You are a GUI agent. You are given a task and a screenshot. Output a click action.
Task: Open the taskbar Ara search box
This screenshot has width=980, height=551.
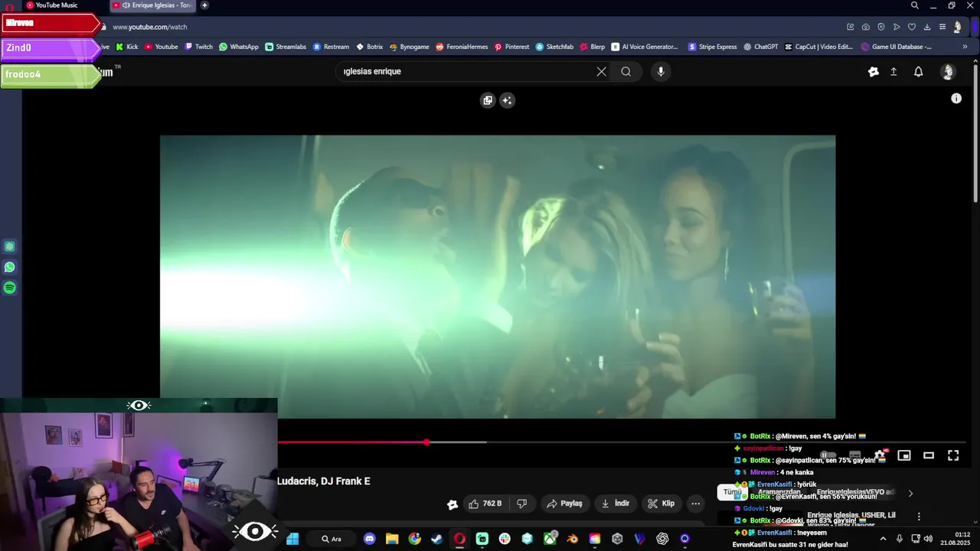point(331,539)
